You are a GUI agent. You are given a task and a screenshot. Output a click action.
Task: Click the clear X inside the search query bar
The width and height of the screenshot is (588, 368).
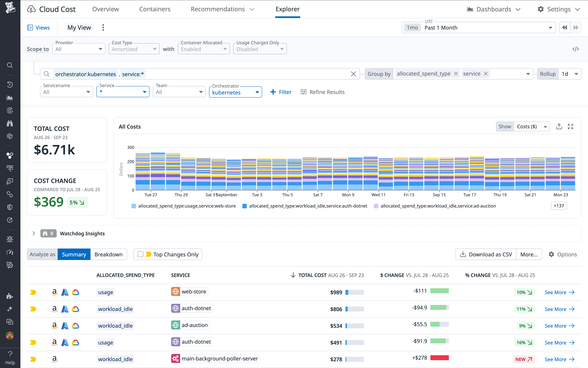(x=353, y=74)
